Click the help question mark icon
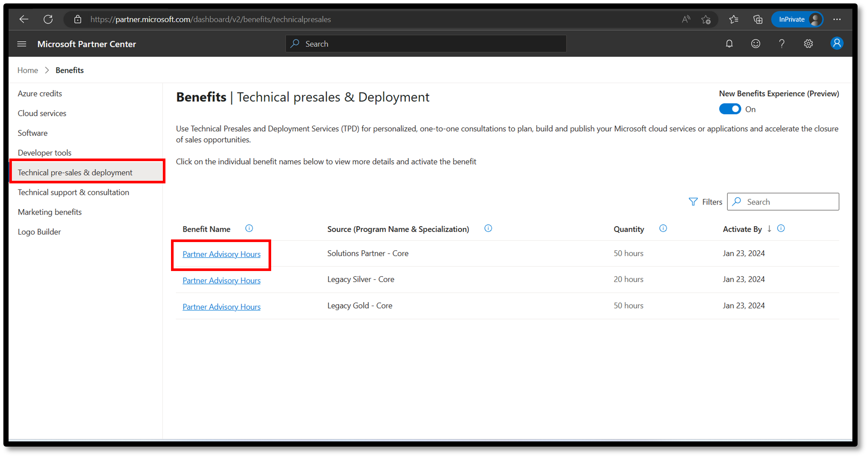Screen dimensions: 868x457 point(781,44)
